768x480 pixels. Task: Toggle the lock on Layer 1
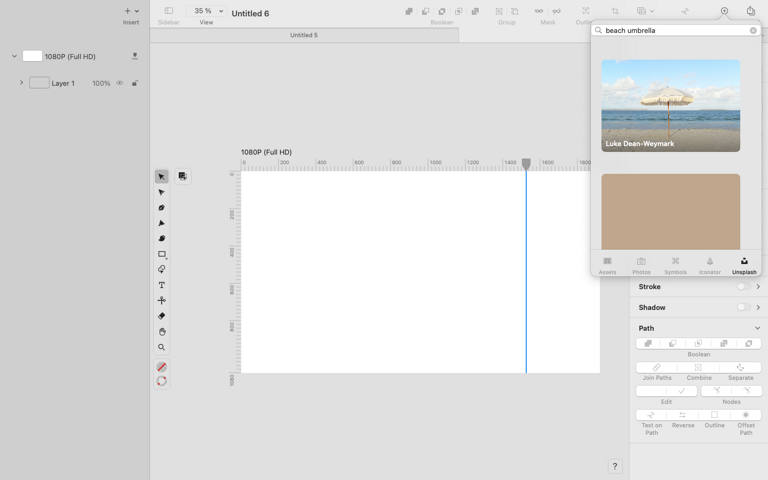[x=135, y=83]
